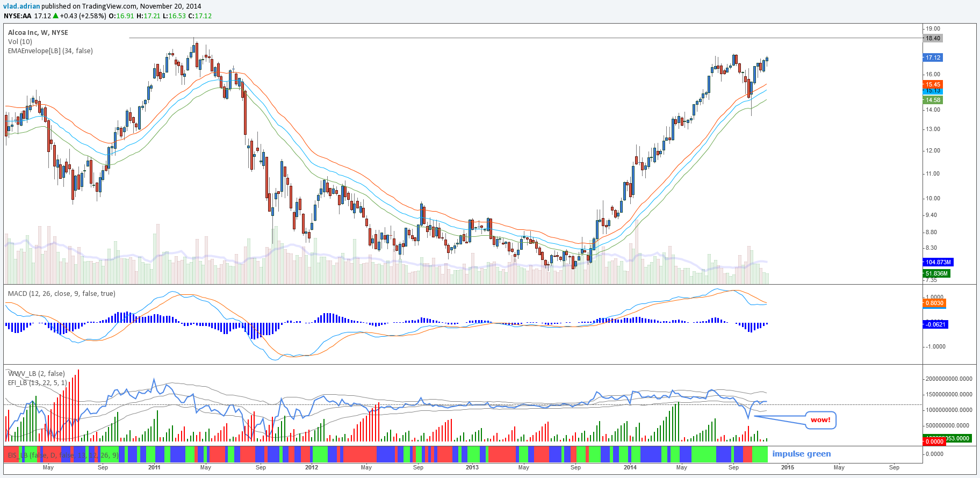Select the EFI_LB (13, 22, 5, 1) label
The image size is (980, 478).
click(x=38, y=383)
